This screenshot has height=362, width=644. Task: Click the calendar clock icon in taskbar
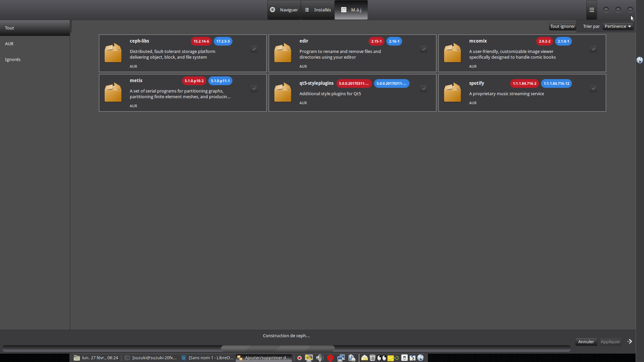(x=77, y=358)
